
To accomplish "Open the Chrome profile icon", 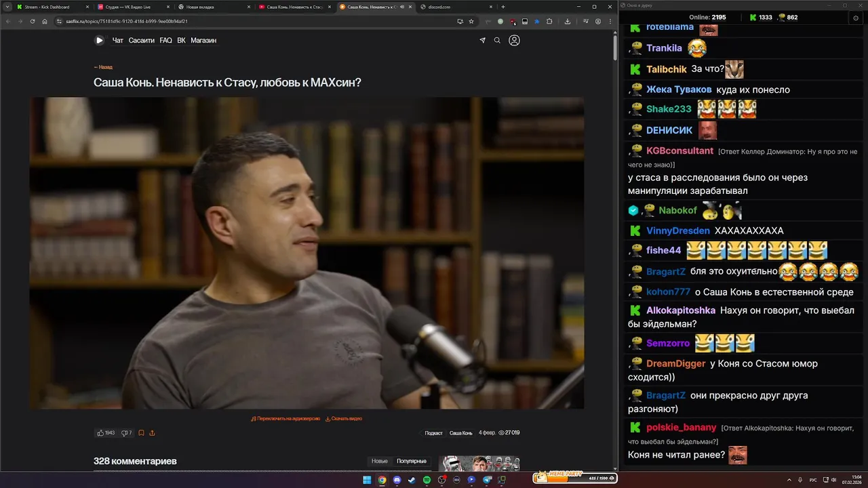I will click(597, 21).
